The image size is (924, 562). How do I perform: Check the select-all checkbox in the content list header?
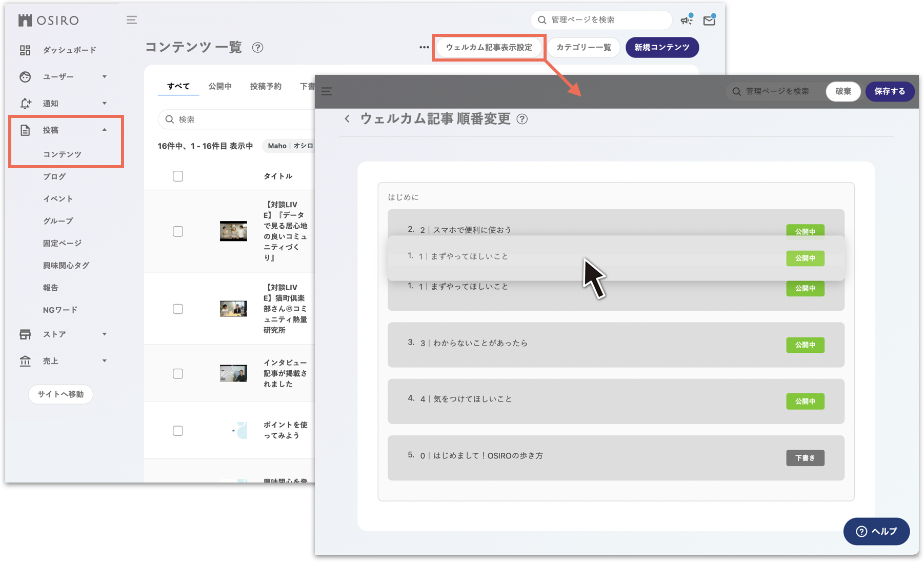coord(177,176)
